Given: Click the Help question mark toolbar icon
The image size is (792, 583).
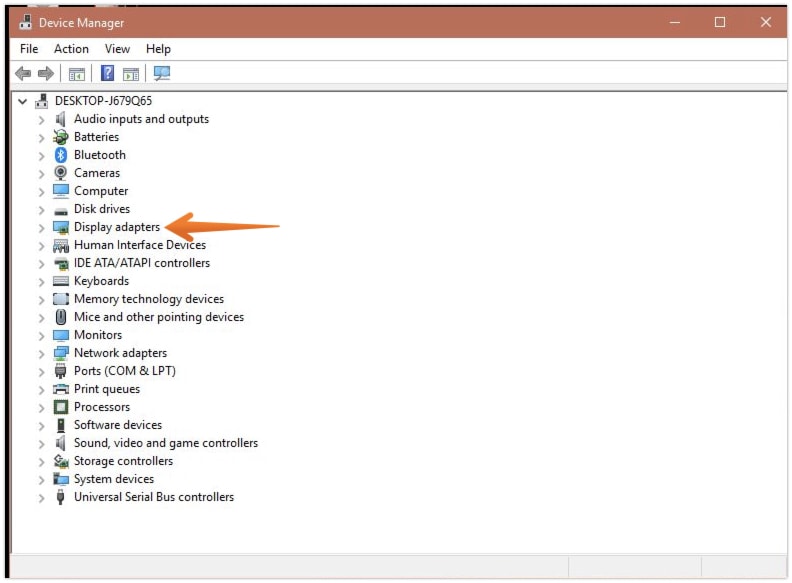Looking at the screenshot, I should 106,74.
